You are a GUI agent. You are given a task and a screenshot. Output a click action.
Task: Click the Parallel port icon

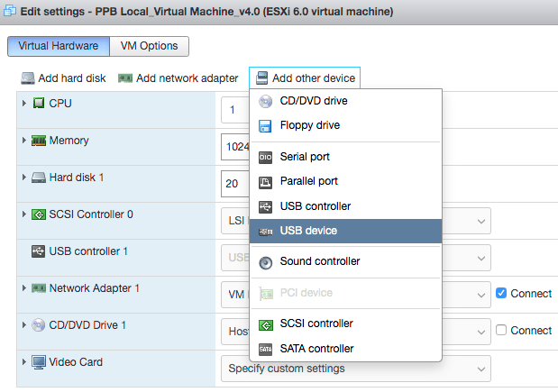coord(265,181)
